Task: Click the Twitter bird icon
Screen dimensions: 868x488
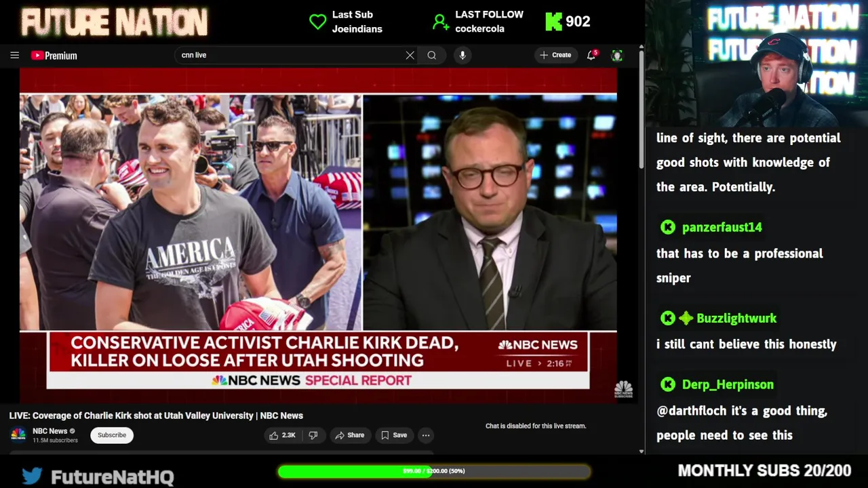Action: coord(32,476)
